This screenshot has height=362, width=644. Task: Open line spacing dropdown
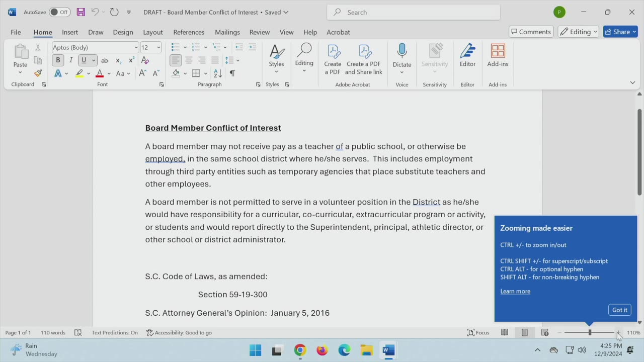click(x=238, y=60)
